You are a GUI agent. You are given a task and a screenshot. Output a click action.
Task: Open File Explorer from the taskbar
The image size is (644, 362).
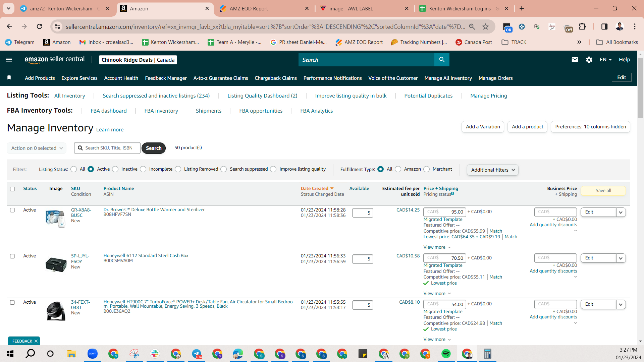(x=71, y=354)
